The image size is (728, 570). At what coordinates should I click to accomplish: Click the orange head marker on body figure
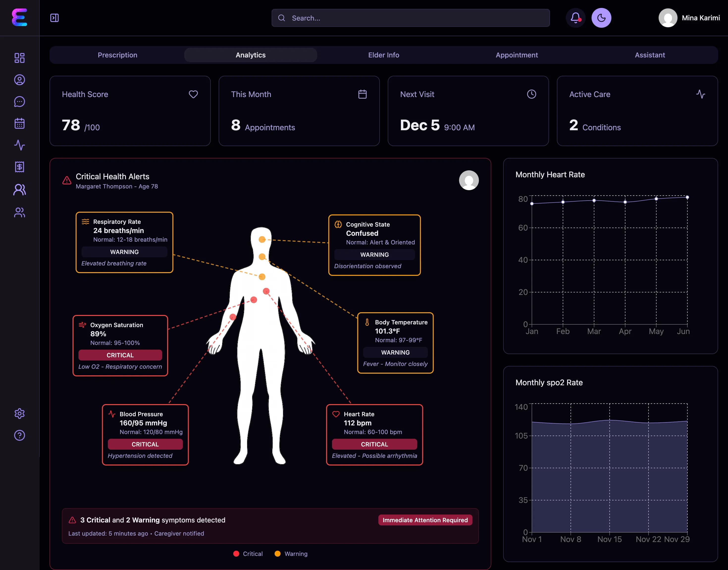262,239
